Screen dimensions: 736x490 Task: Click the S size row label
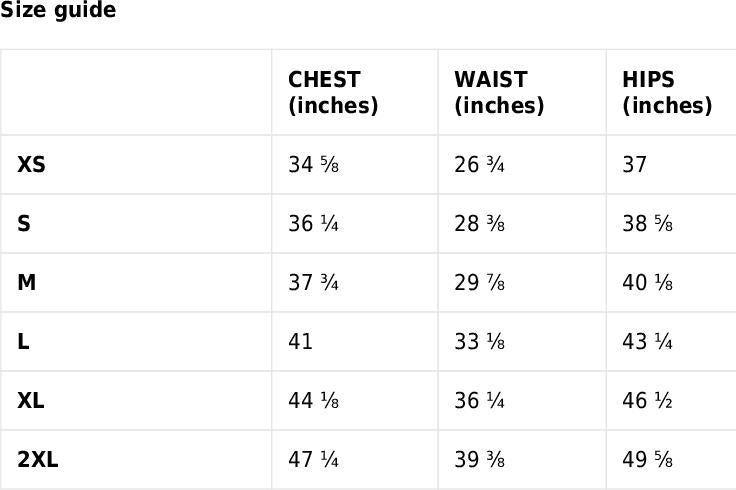[24, 224]
